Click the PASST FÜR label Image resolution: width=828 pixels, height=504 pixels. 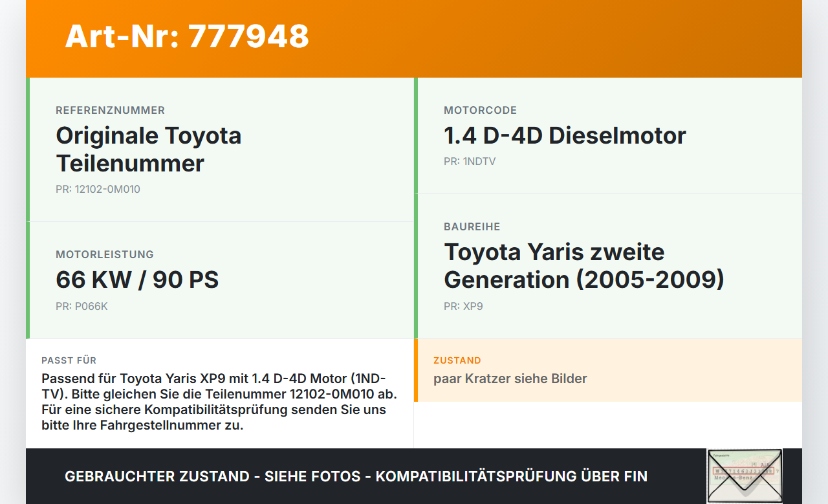(x=69, y=360)
